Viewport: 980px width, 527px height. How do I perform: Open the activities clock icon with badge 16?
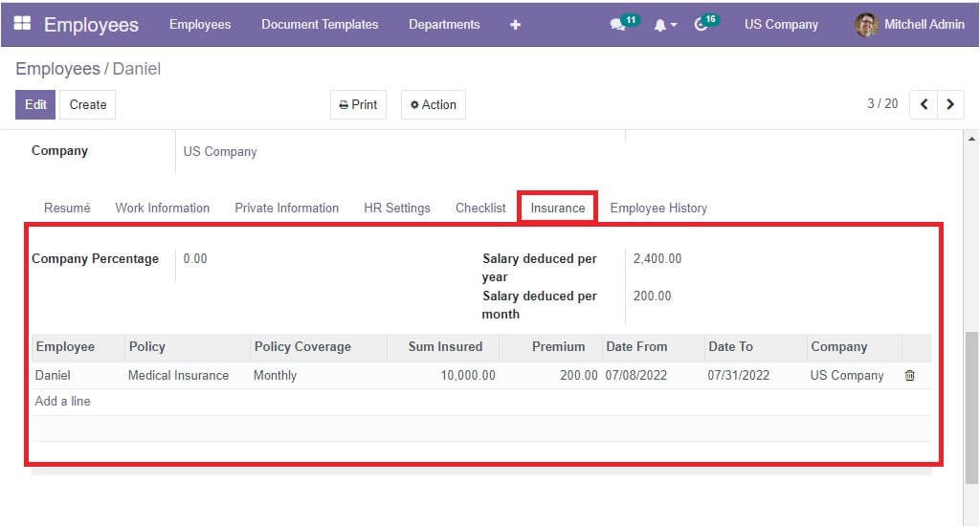[x=702, y=25]
